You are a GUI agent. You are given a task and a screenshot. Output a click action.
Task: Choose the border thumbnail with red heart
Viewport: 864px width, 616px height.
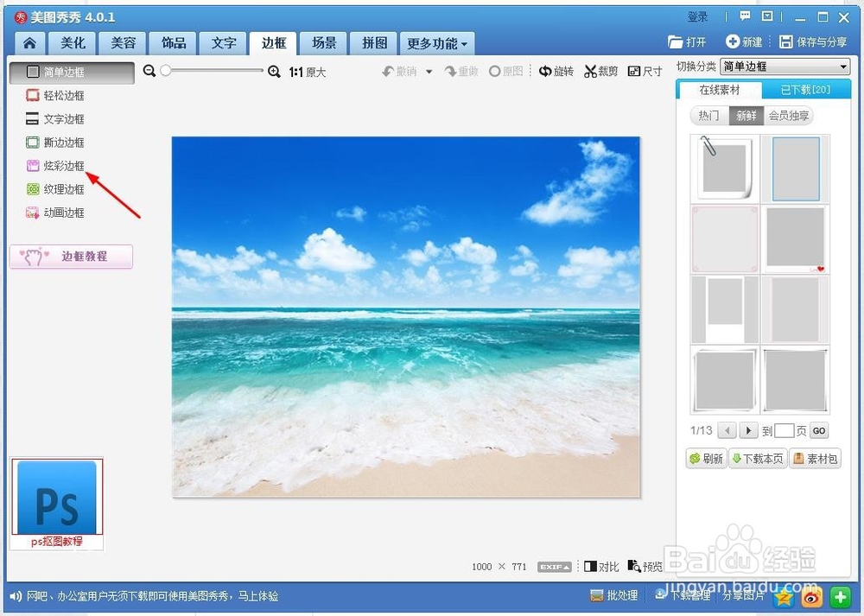796,239
